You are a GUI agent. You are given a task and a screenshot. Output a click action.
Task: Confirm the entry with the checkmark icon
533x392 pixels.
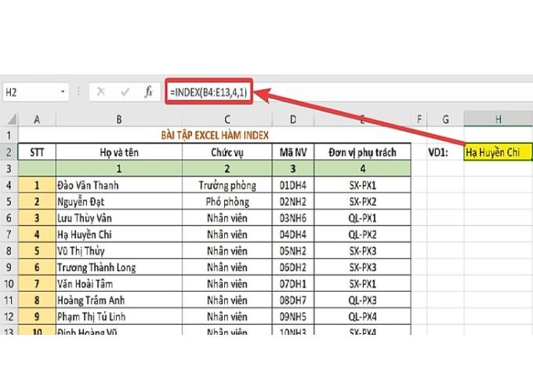click(x=125, y=92)
